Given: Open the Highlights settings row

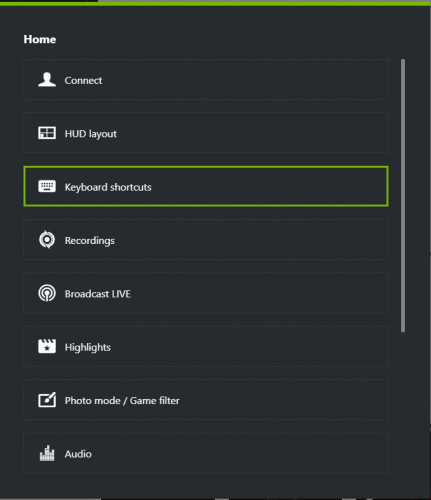Looking at the screenshot, I should click(206, 346).
